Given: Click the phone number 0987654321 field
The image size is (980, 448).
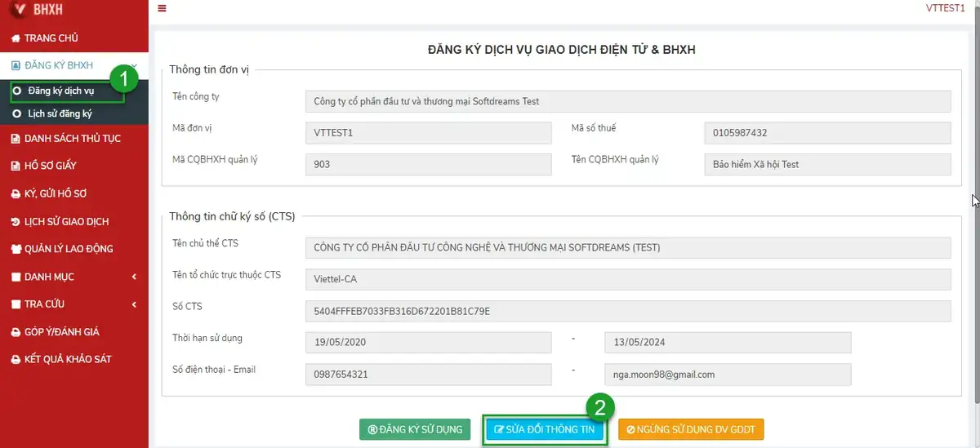Looking at the screenshot, I should tap(429, 375).
